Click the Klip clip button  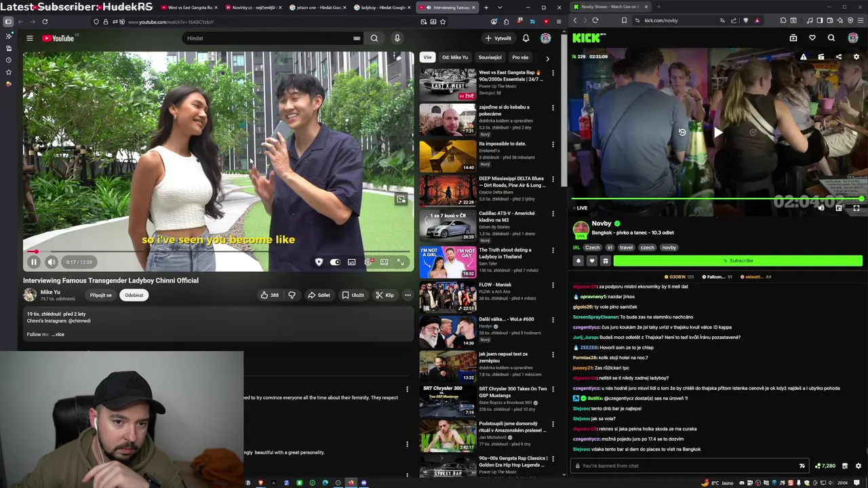[x=384, y=295]
